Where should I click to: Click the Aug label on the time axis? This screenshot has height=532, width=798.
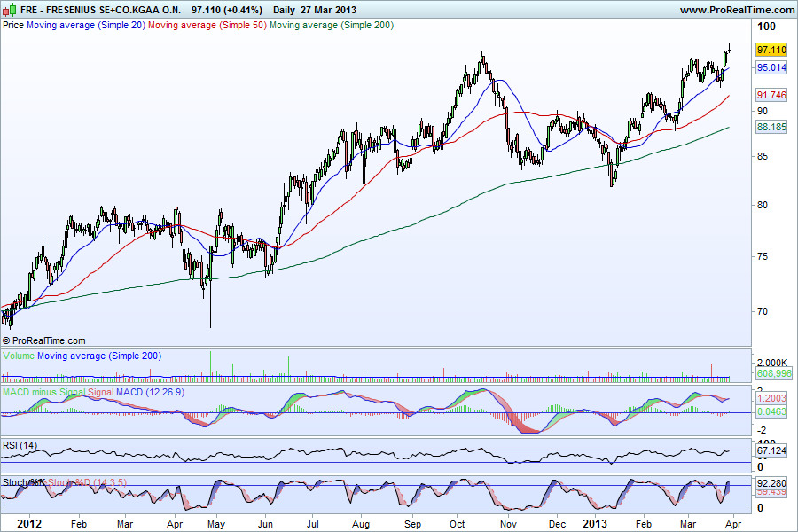click(361, 524)
